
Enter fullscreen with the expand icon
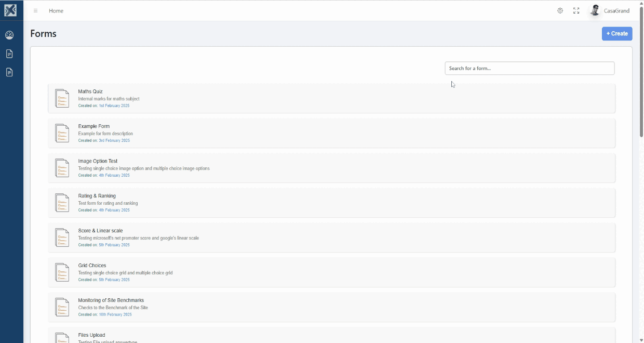coord(576,11)
